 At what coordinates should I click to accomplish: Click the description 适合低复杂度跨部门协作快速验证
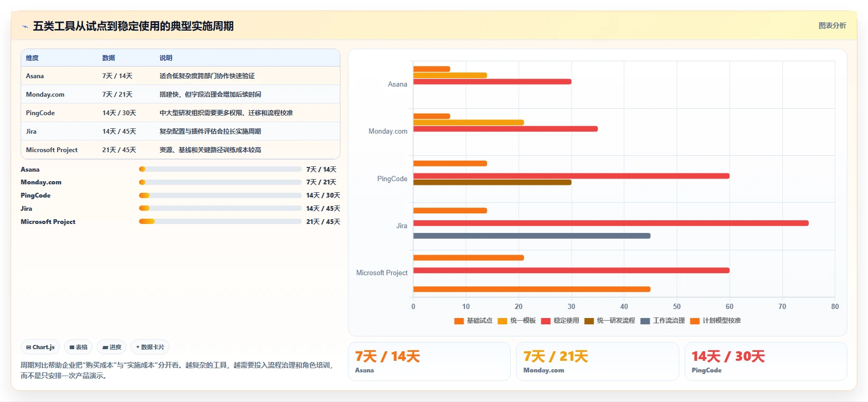coord(207,76)
